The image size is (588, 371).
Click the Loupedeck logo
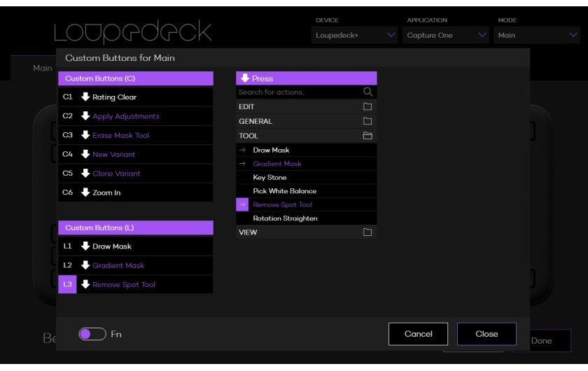pyautogui.click(x=133, y=32)
